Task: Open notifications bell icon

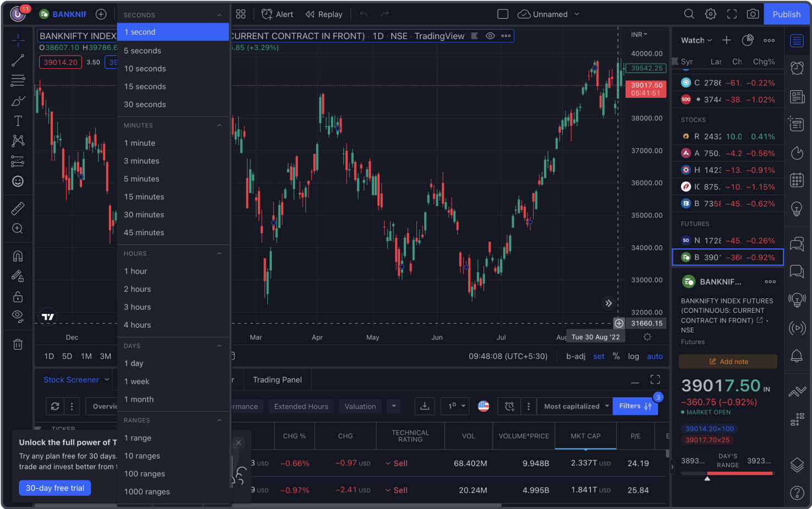Action: tap(797, 356)
